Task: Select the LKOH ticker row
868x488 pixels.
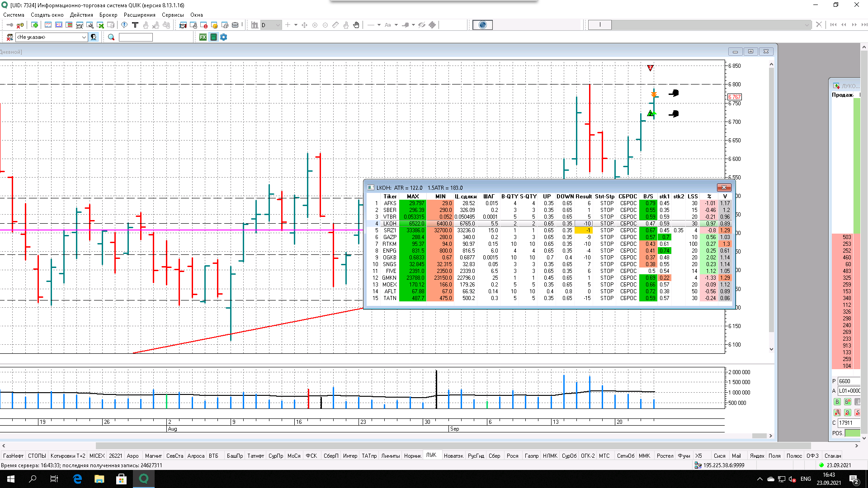Action: [x=549, y=224]
